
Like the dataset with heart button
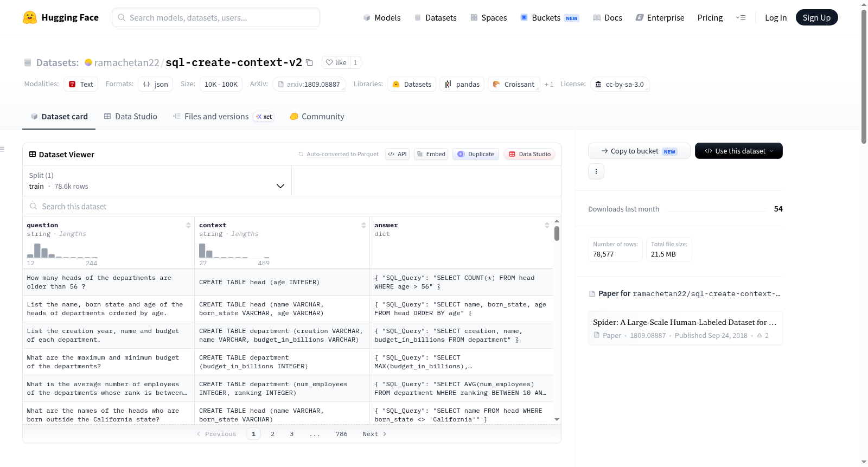[x=336, y=62]
